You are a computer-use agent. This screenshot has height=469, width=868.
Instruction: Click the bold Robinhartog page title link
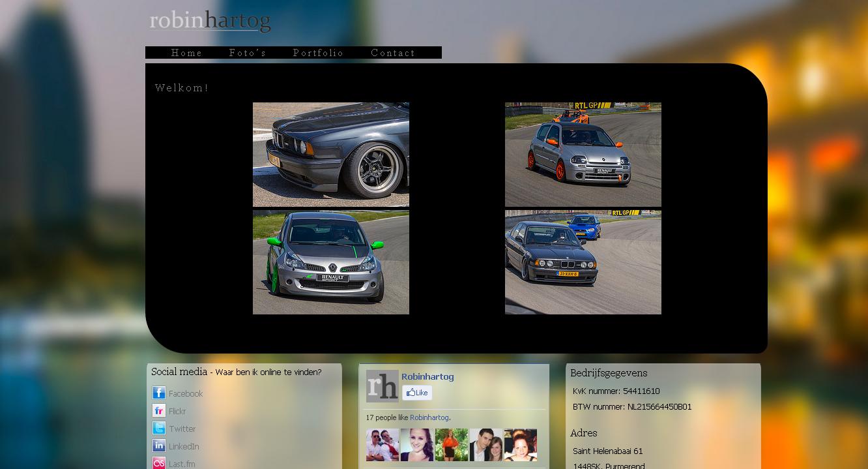427,376
